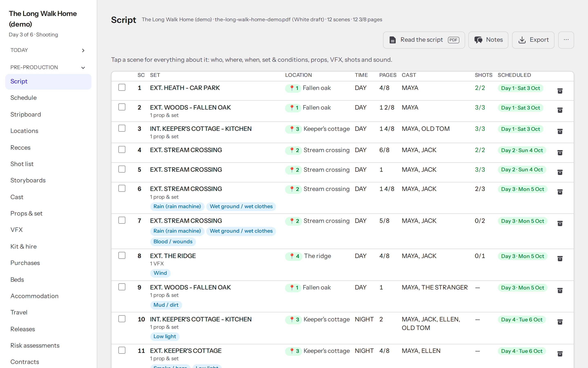Click the location pin badge for scene 1

coord(293,88)
